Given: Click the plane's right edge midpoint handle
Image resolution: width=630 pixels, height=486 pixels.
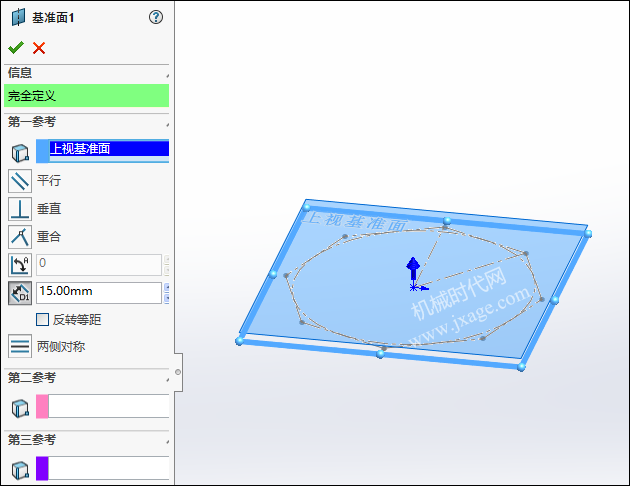Looking at the screenshot, I should (555, 300).
